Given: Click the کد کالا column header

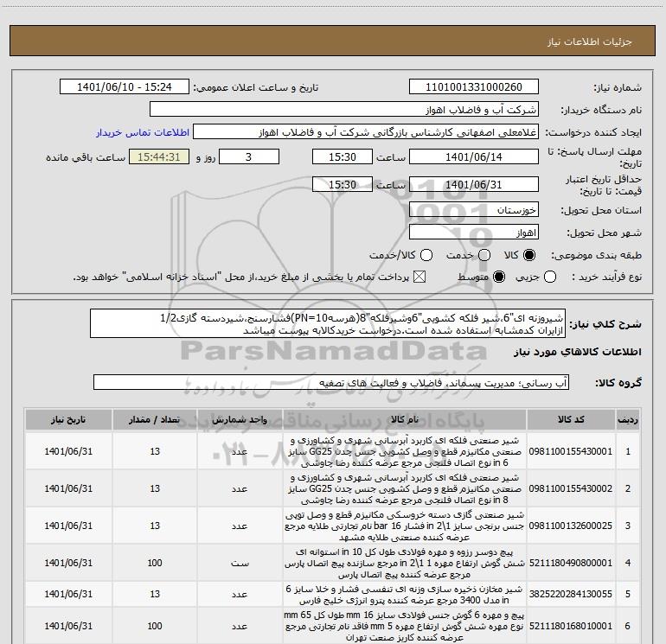Looking at the screenshot, I should [x=571, y=419].
